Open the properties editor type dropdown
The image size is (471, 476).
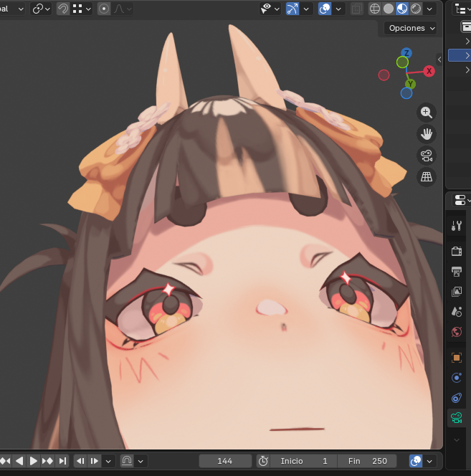[462, 200]
